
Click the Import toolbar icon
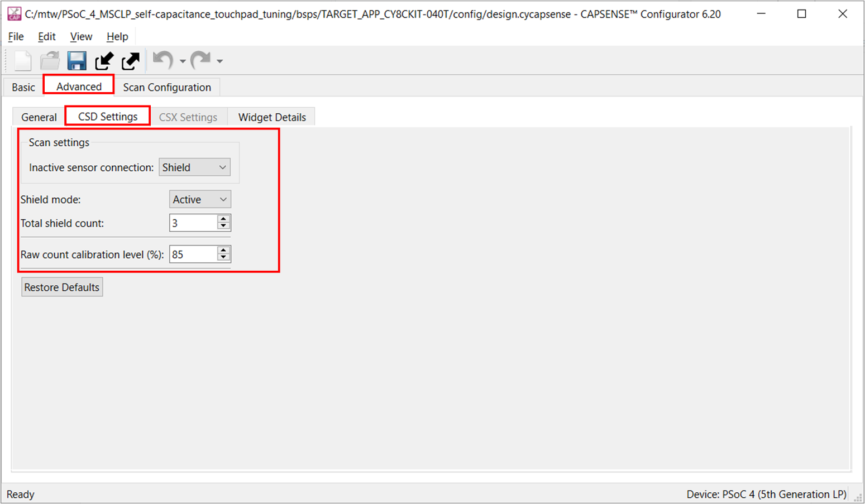(x=104, y=60)
